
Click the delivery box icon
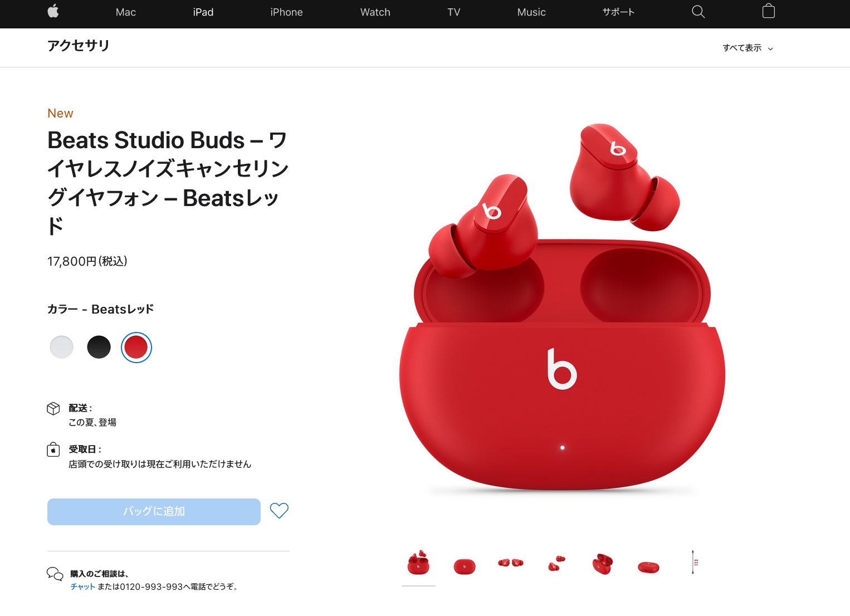point(53,409)
